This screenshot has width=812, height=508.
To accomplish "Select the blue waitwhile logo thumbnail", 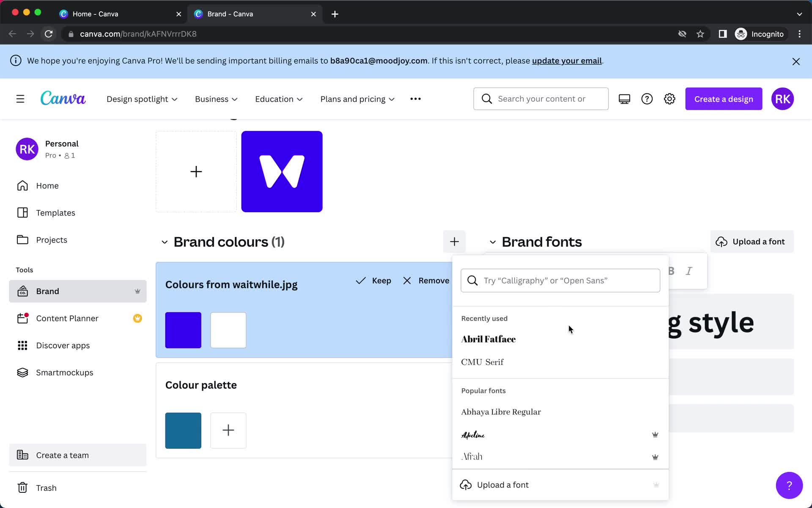I will click(282, 171).
